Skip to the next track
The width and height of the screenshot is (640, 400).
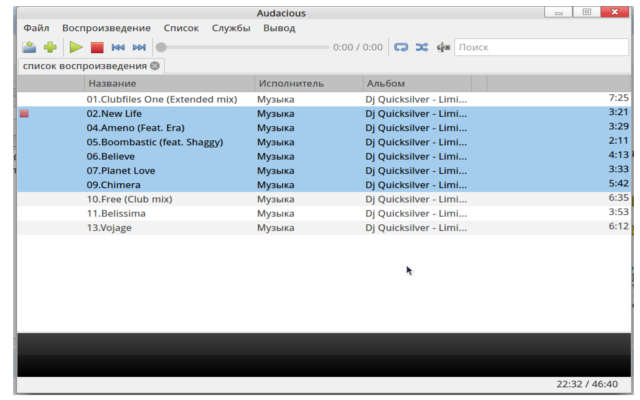tap(139, 47)
